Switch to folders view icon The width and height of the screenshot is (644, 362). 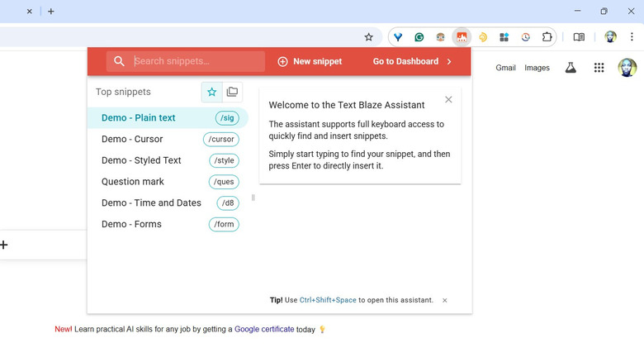tap(232, 92)
